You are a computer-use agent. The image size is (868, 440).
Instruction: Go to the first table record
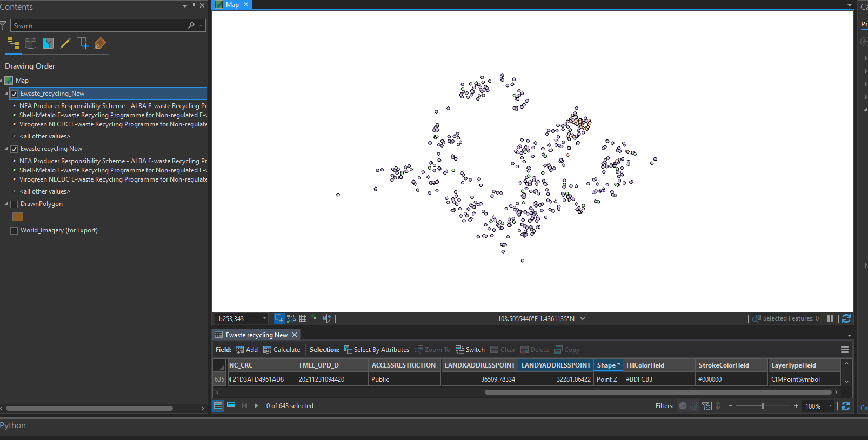point(244,405)
